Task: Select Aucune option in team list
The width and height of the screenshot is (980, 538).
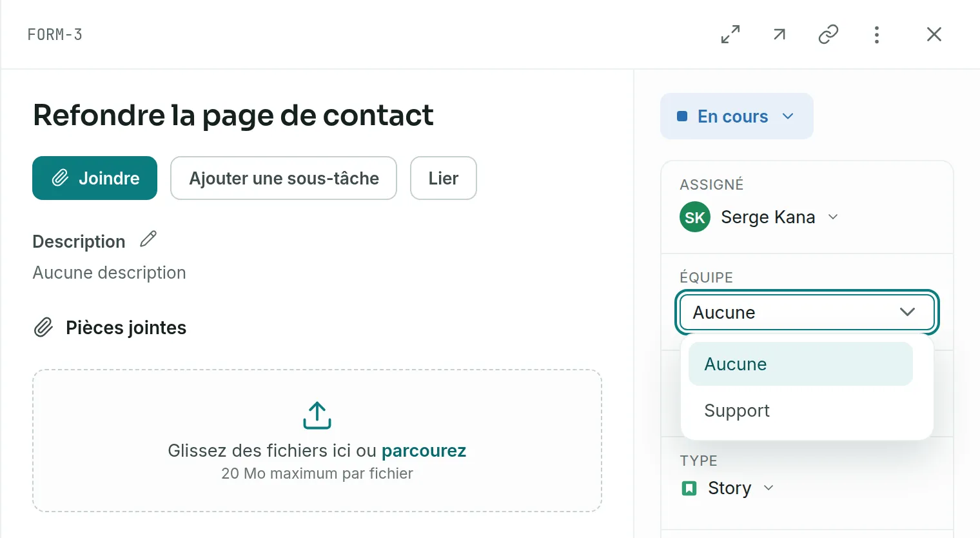Action: pyautogui.click(x=801, y=364)
